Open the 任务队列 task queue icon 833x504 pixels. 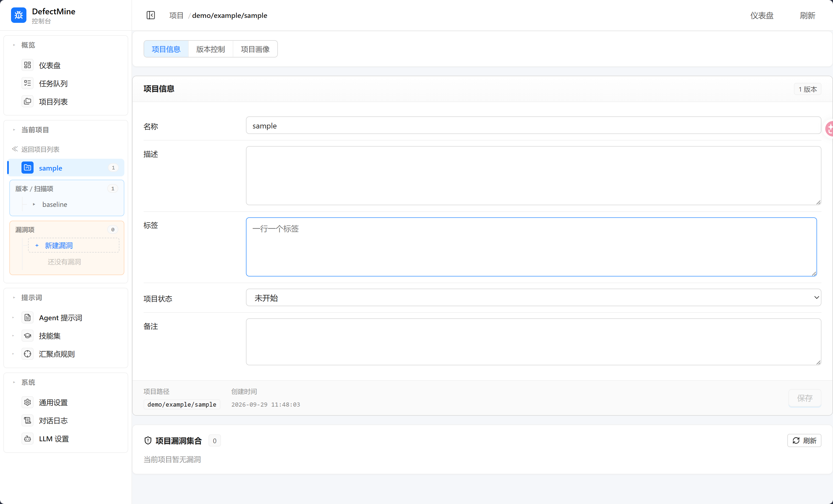click(28, 83)
